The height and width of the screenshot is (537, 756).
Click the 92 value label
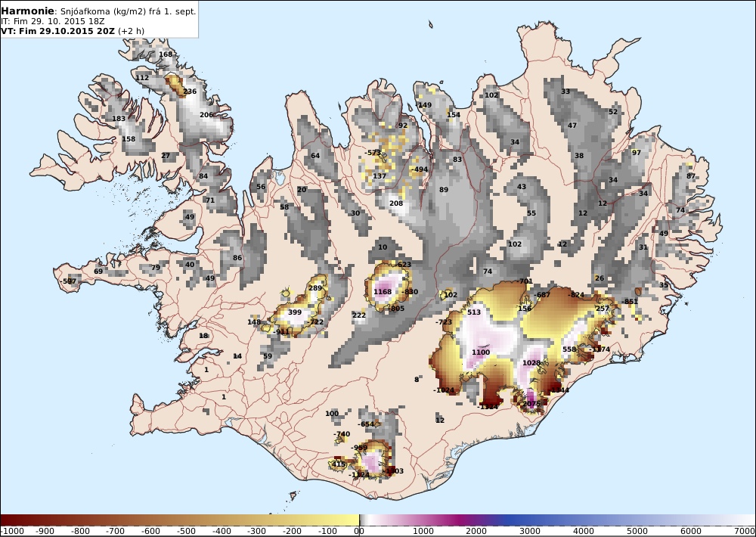pyautogui.click(x=403, y=125)
